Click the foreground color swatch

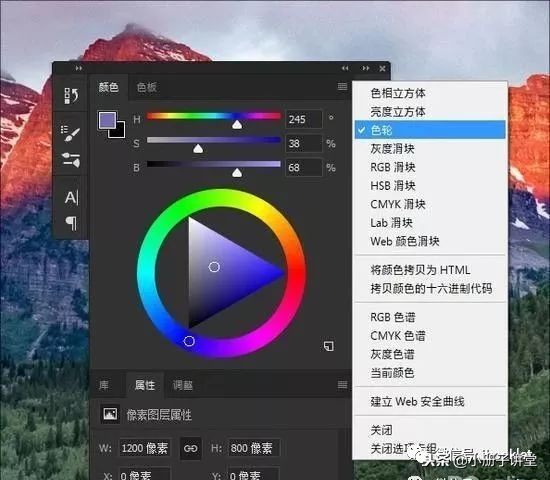pos(107,120)
